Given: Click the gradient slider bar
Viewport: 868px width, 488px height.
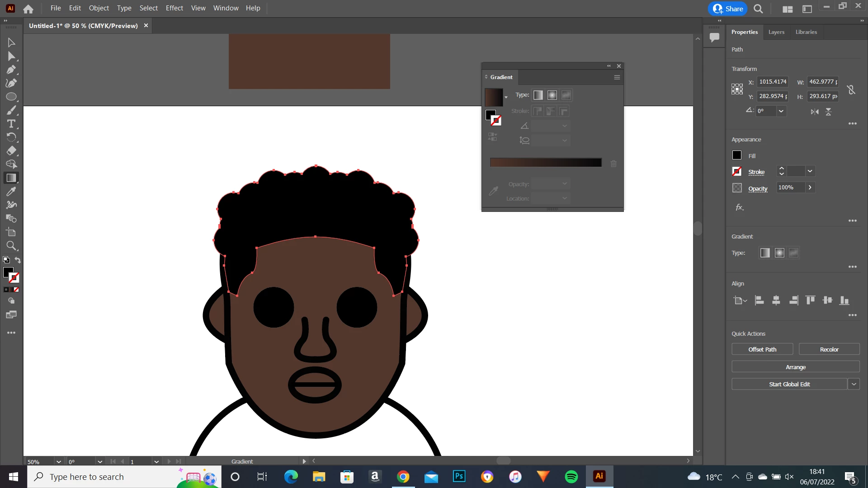Looking at the screenshot, I should coord(546,163).
